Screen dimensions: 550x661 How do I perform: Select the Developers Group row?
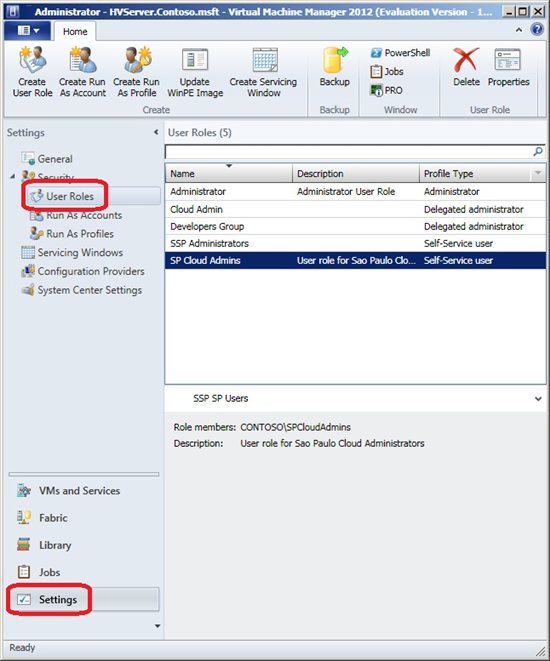355,226
